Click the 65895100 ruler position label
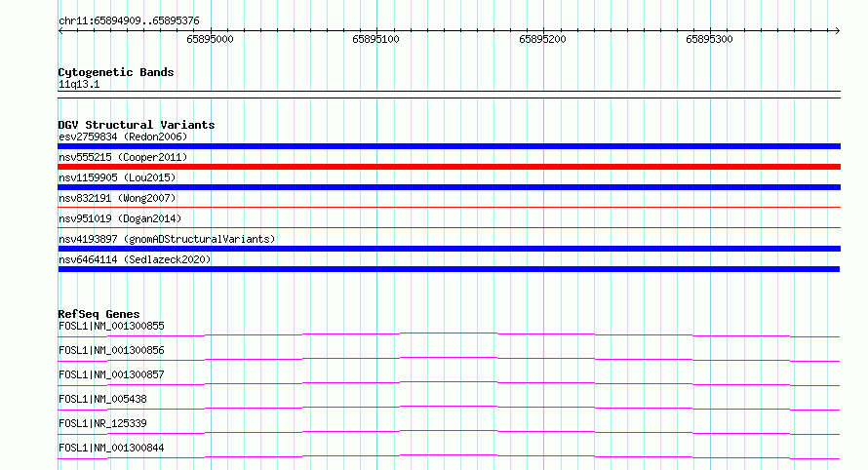The width and height of the screenshot is (868, 470). (375, 39)
